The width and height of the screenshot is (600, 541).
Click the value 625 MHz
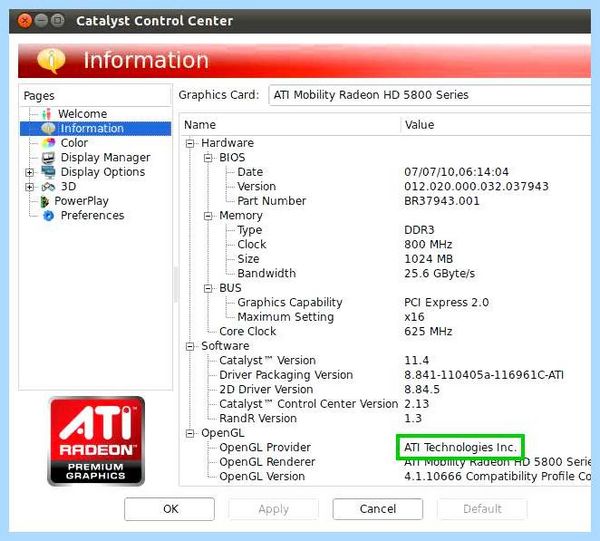click(x=428, y=331)
